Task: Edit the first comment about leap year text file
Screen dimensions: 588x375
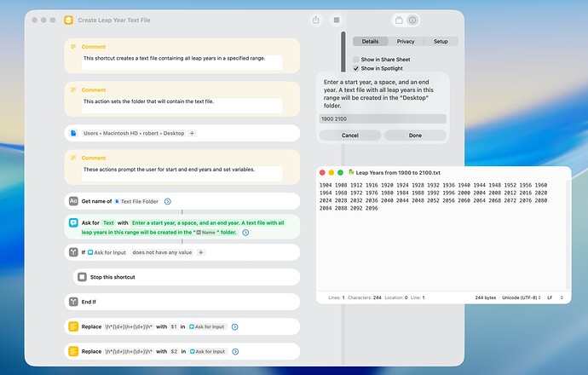Action: pyautogui.click(x=182, y=62)
